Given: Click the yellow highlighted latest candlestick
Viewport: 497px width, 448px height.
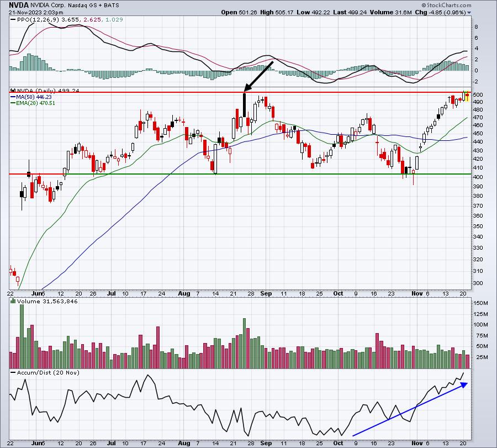Looking at the screenshot, I should (468, 96).
